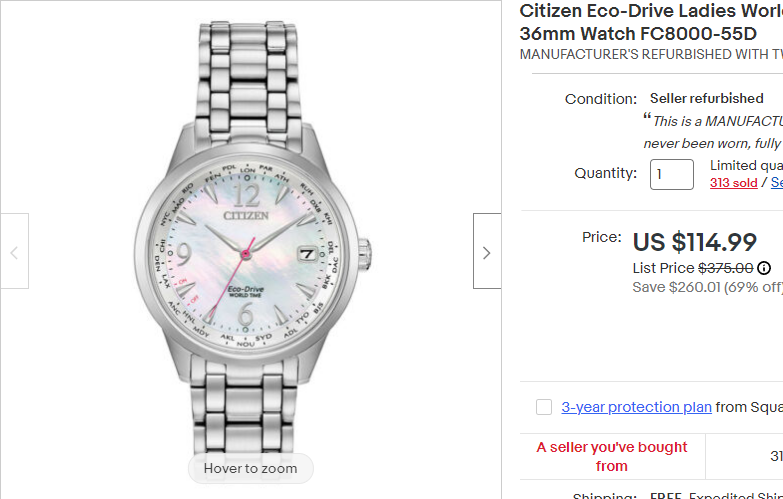The image size is (783, 499).
Task: Click the 'A seller you've bought from' notice
Action: [x=612, y=456]
